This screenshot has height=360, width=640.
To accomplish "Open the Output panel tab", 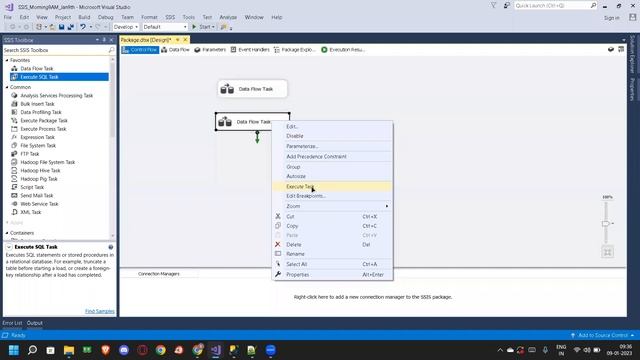I will pos(35,323).
